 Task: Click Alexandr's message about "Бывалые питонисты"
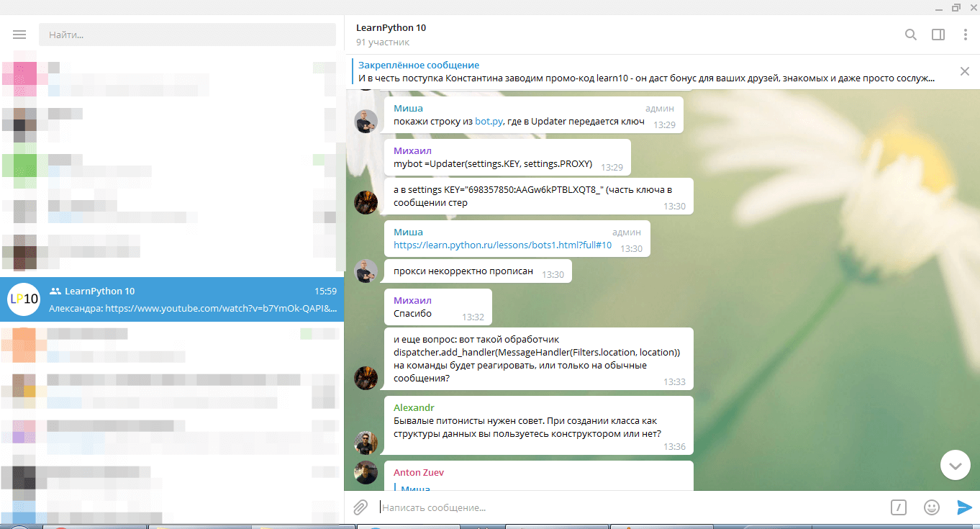[537, 427]
